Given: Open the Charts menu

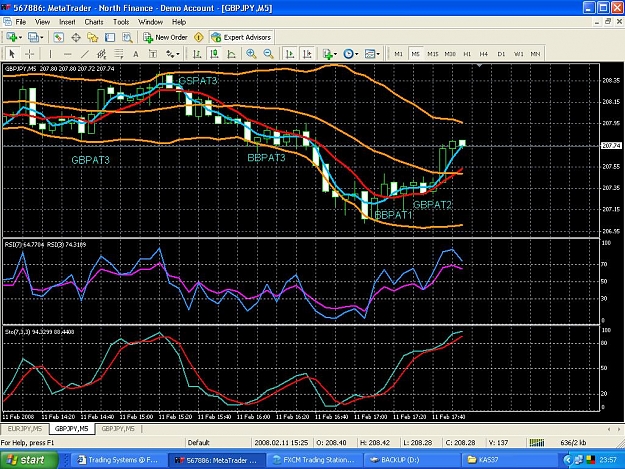Looking at the screenshot, I should [x=94, y=22].
